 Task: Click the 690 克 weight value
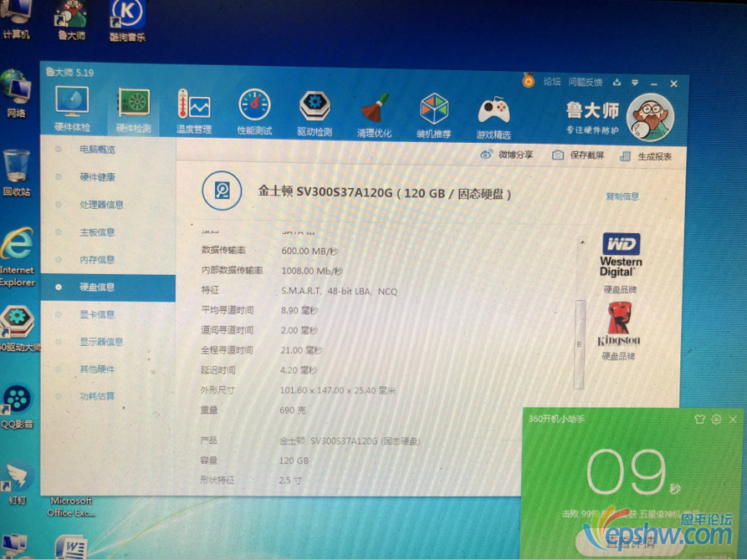coord(293,410)
